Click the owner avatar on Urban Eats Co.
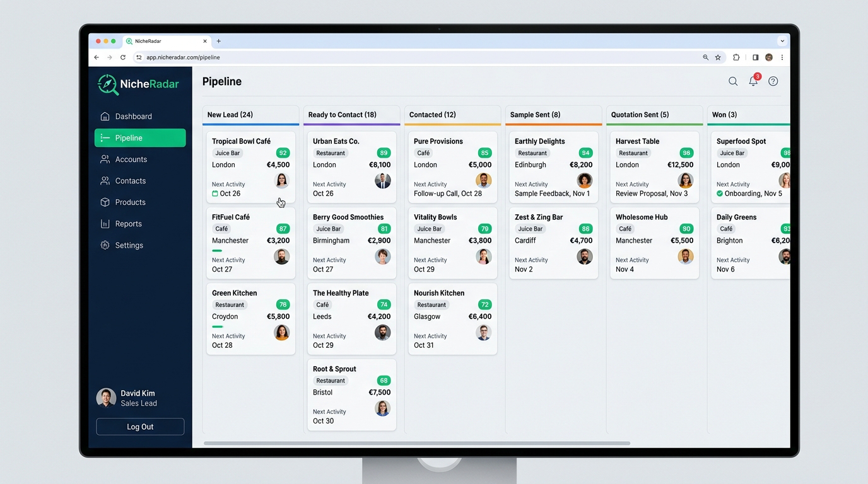This screenshot has width=868, height=484. point(383,181)
